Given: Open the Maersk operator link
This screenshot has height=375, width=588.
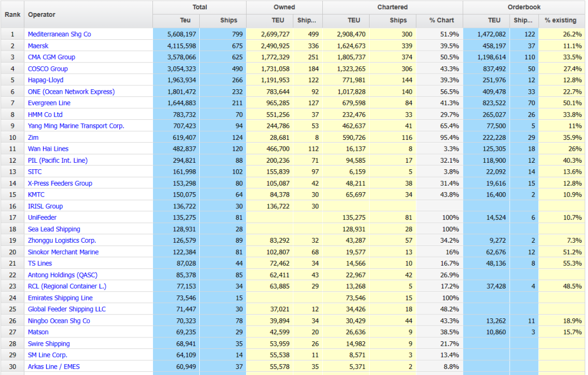Looking at the screenshot, I should tap(38, 46).
